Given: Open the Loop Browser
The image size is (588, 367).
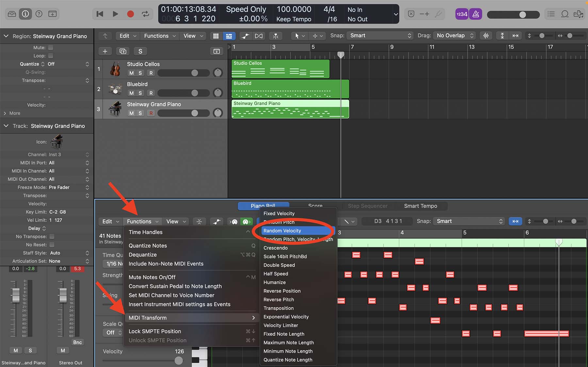Looking at the screenshot, I should pyautogui.click(x=565, y=14).
